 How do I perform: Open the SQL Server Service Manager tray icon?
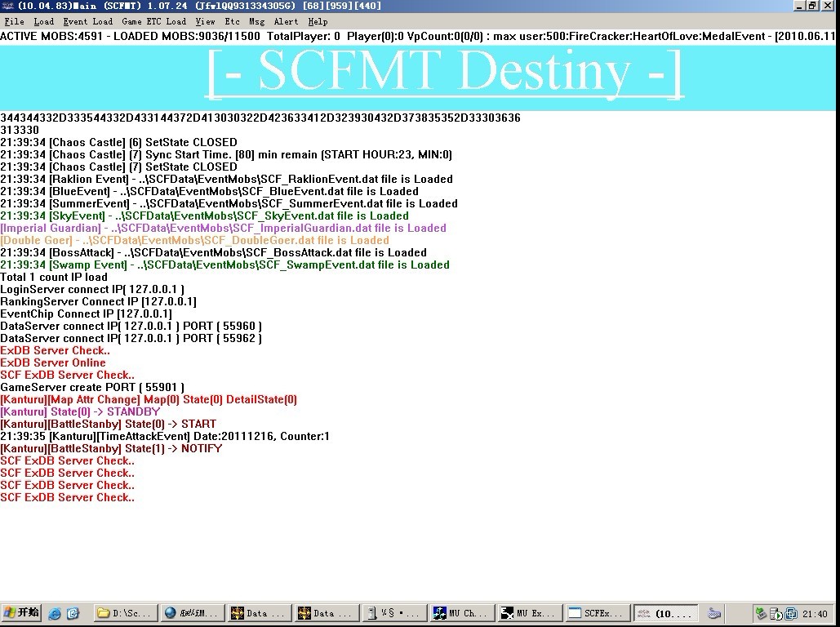pos(775,613)
